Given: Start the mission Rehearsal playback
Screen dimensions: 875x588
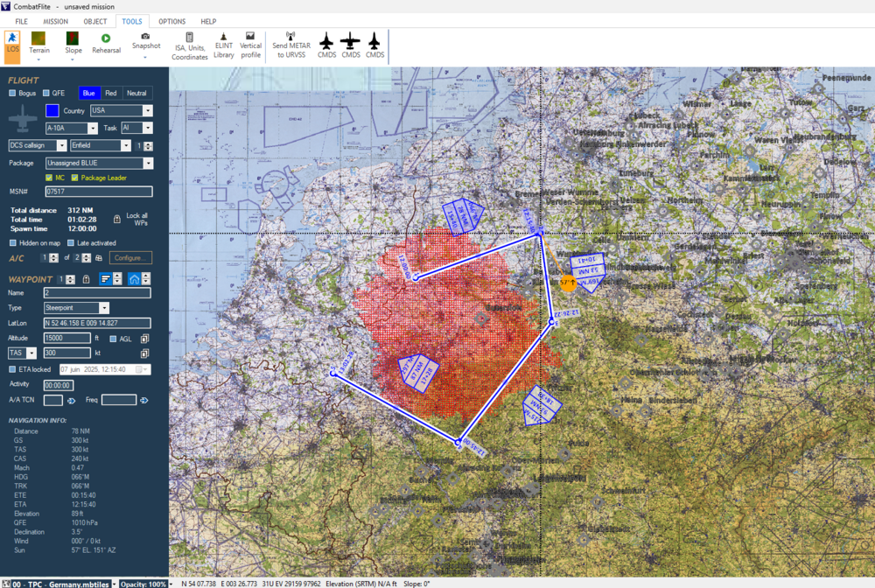Looking at the screenshot, I should [x=106, y=44].
